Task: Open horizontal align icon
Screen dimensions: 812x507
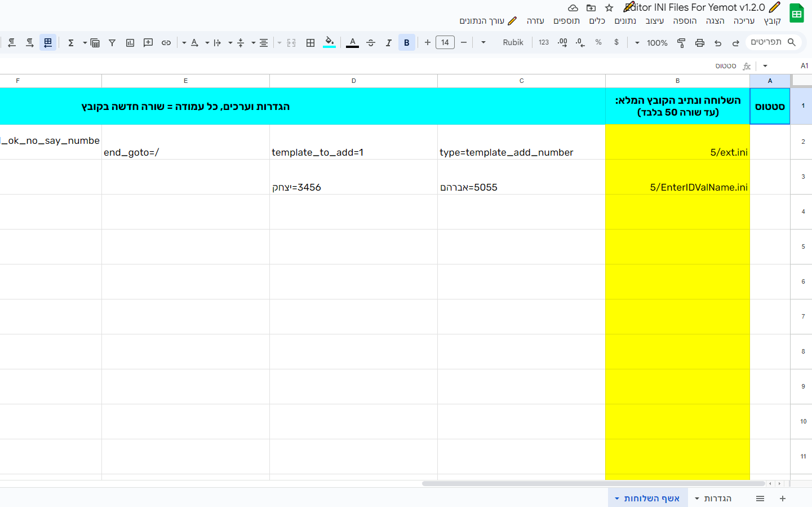Action: pyautogui.click(x=264, y=43)
